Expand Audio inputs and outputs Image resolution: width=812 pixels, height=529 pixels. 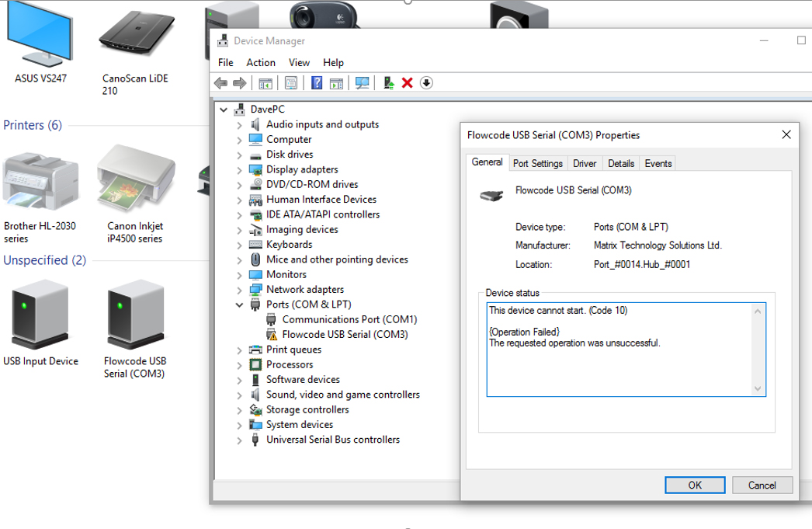(x=239, y=125)
